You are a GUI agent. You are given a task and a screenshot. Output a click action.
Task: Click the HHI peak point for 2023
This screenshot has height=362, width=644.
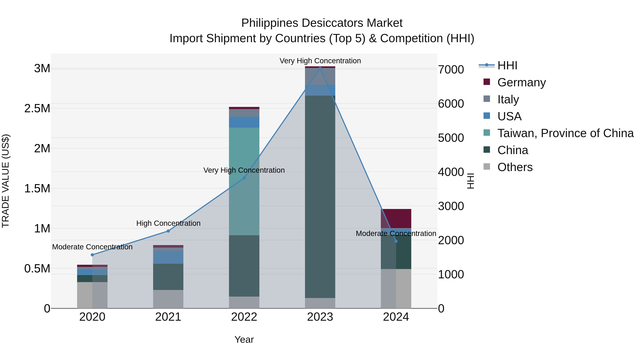(320, 68)
